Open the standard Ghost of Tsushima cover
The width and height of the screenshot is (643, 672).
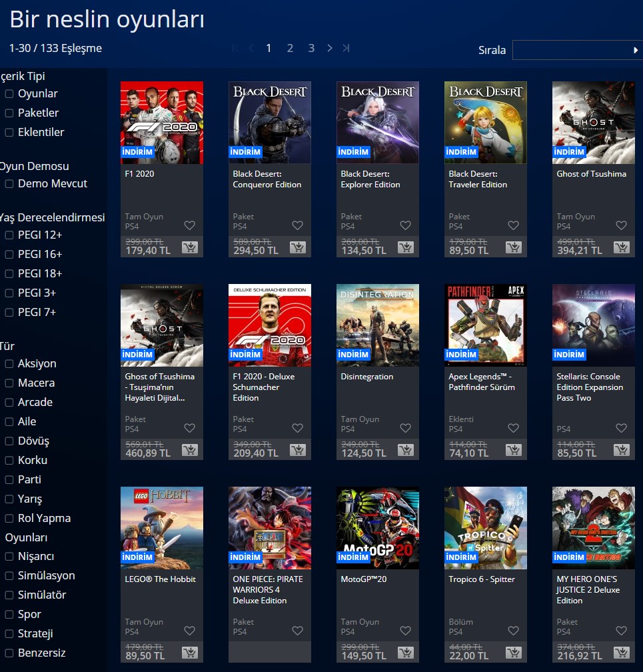593,123
